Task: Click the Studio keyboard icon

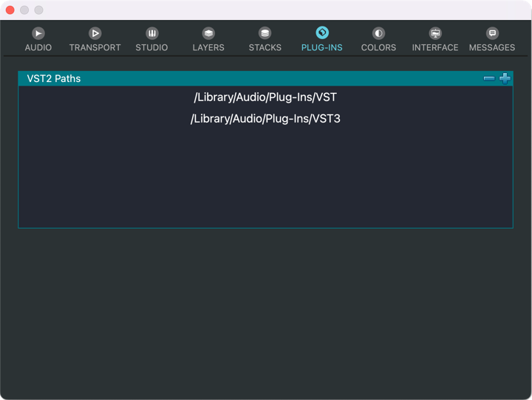Action: pyautogui.click(x=151, y=33)
